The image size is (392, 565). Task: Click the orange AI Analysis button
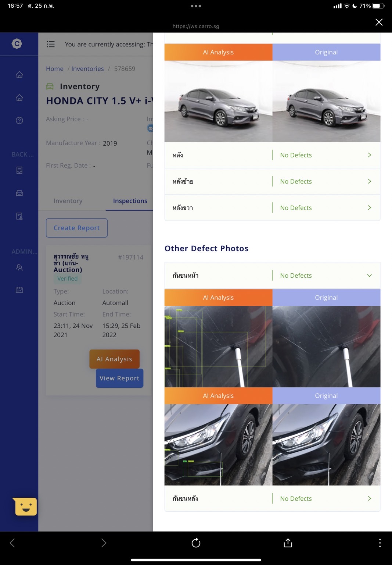point(114,359)
